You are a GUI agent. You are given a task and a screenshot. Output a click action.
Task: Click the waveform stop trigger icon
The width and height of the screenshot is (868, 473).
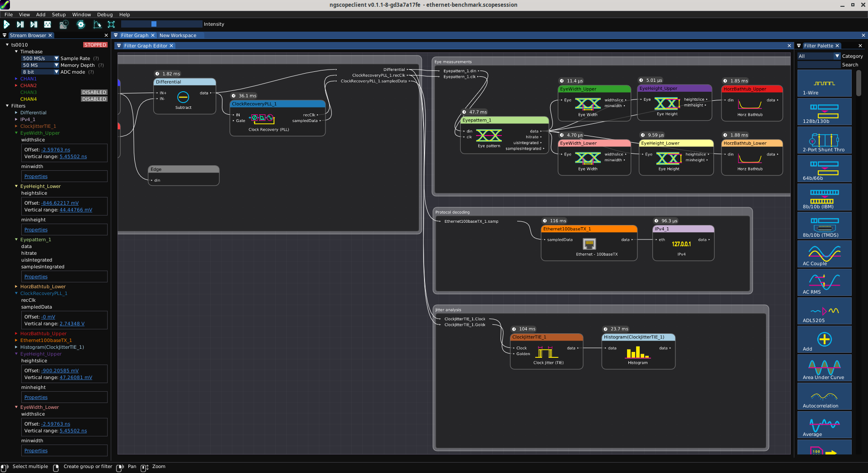coord(47,24)
